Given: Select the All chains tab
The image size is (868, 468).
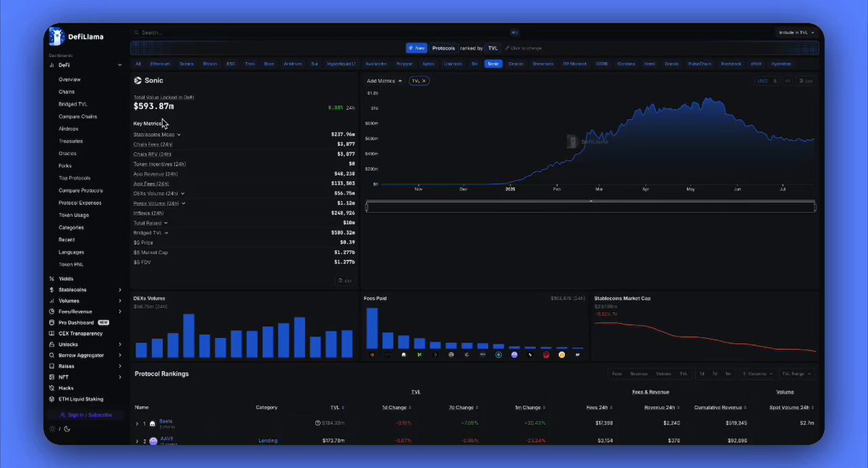Looking at the screenshot, I should tap(138, 64).
